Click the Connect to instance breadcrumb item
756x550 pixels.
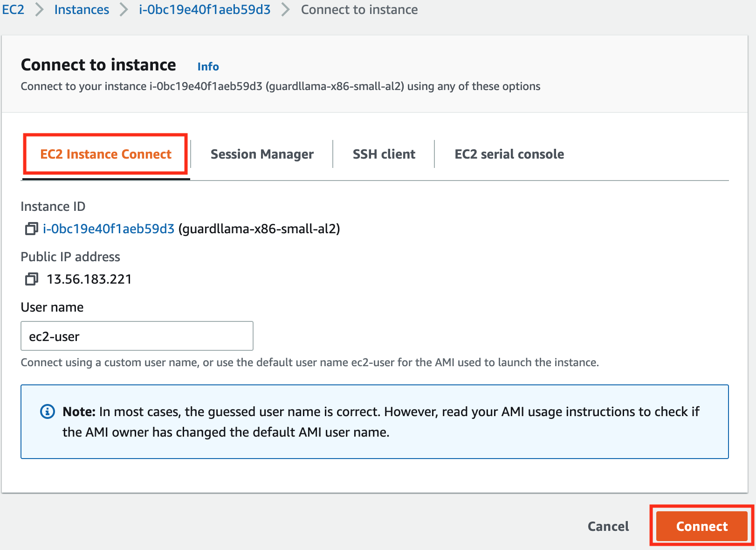(359, 9)
